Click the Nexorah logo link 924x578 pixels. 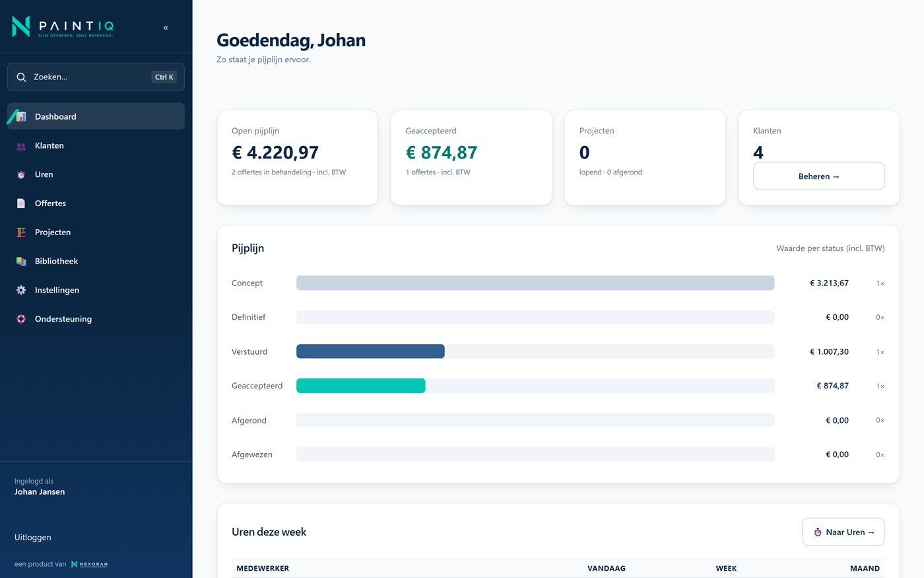click(x=89, y=564)
